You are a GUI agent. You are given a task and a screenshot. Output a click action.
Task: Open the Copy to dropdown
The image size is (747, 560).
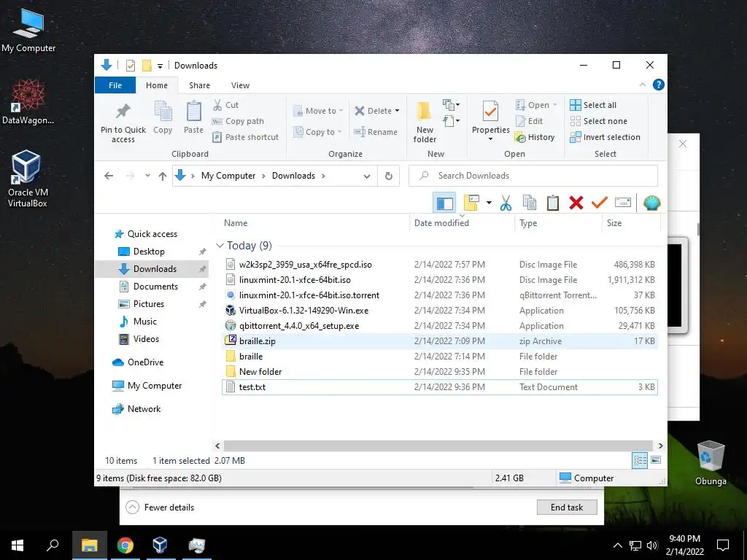tap(318, 132)
